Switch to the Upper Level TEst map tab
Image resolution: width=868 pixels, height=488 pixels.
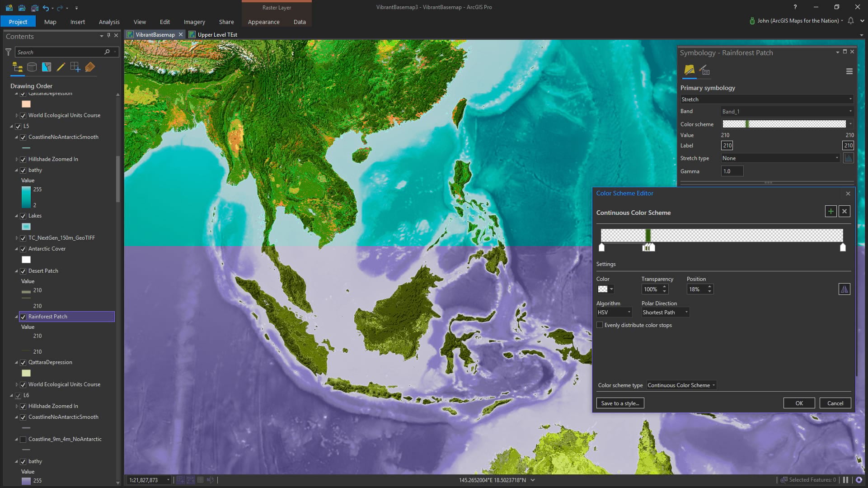pos(217,35)
